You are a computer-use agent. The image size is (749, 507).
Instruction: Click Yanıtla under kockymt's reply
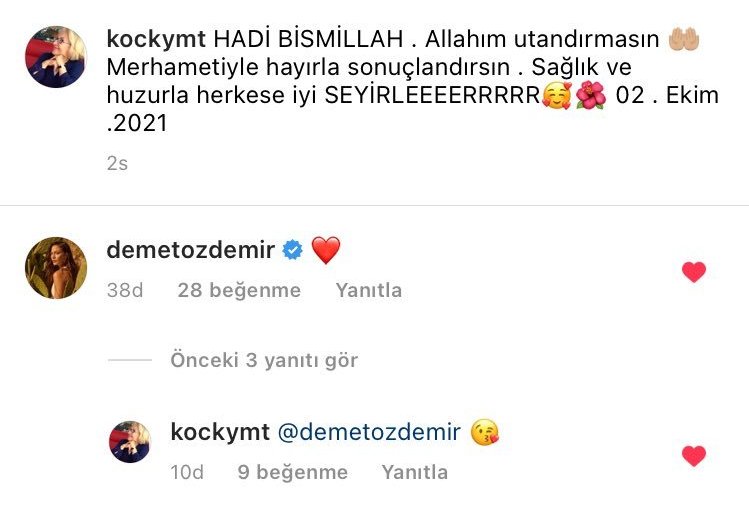[415, 472]
